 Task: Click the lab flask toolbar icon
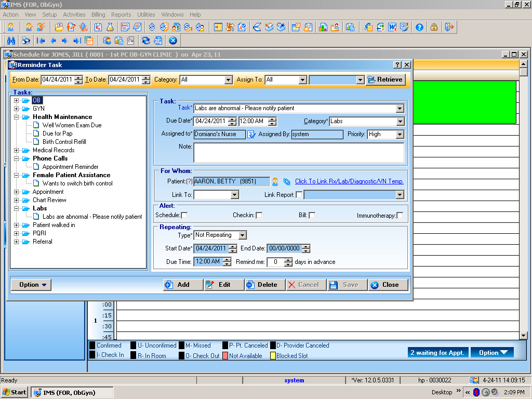pos(110,27)
